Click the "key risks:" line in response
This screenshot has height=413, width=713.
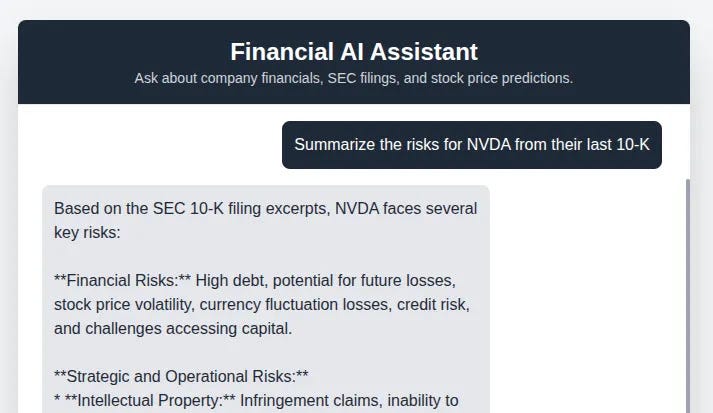pos(86,233)
